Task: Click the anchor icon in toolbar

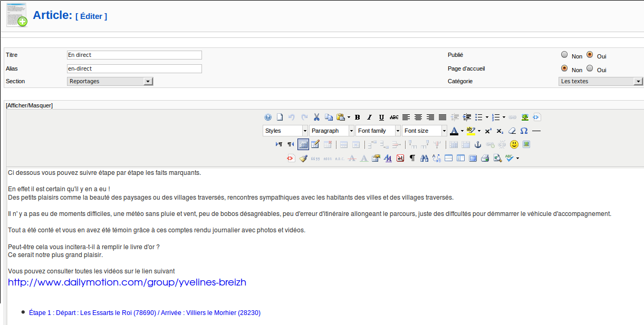Action: click(478, 144)
